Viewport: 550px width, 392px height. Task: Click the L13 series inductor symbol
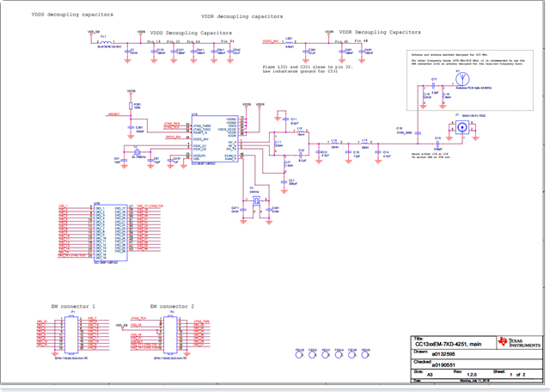click(334, 144)
